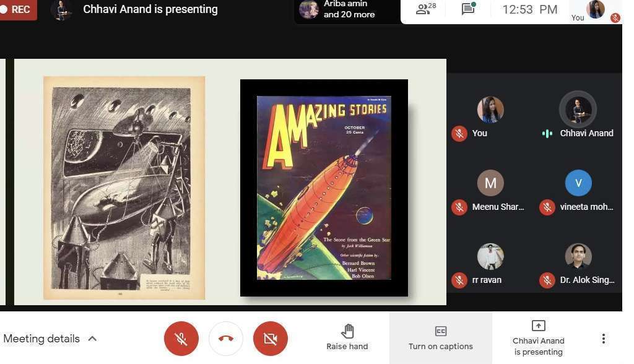Click the You participant tile avatar

tap(490, 109)
